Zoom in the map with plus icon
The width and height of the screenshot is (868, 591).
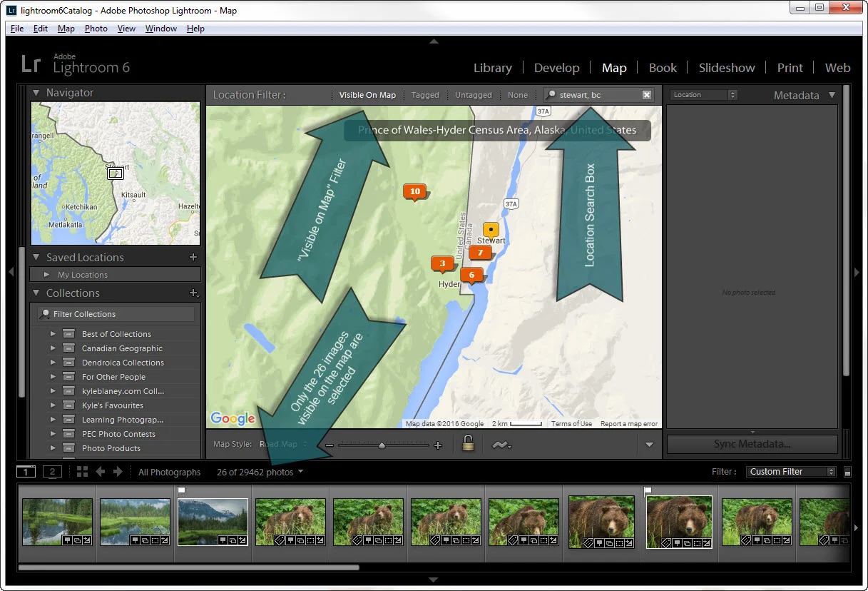click(438, 445)
